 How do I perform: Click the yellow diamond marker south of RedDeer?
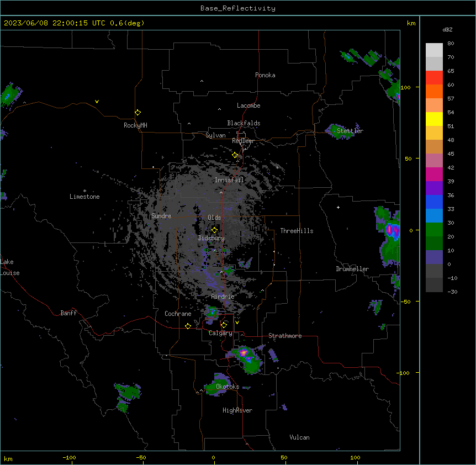(x=235, y=155)
